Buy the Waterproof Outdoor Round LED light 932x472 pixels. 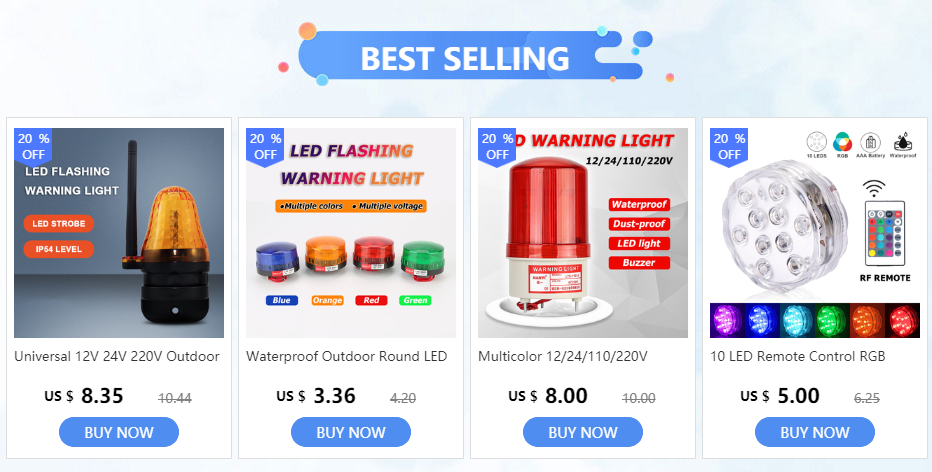click(351, 432)
